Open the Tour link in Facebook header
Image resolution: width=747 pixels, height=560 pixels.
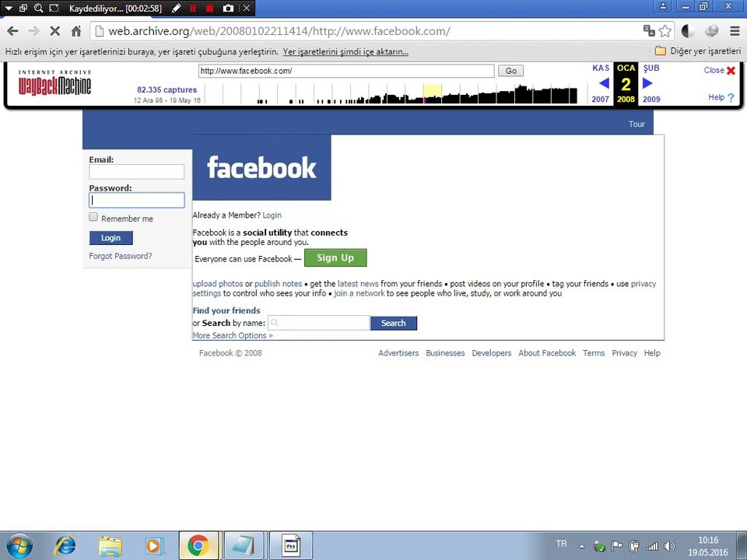click(637, 124)
